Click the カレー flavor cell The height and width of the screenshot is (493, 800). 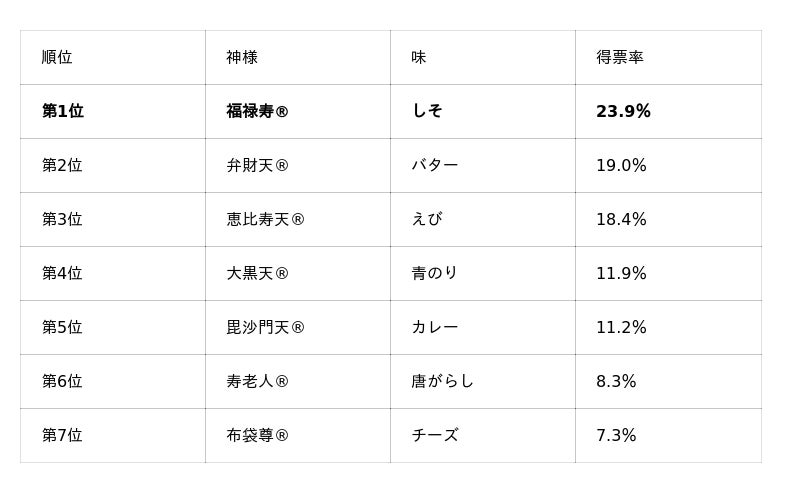click(483, 328)
